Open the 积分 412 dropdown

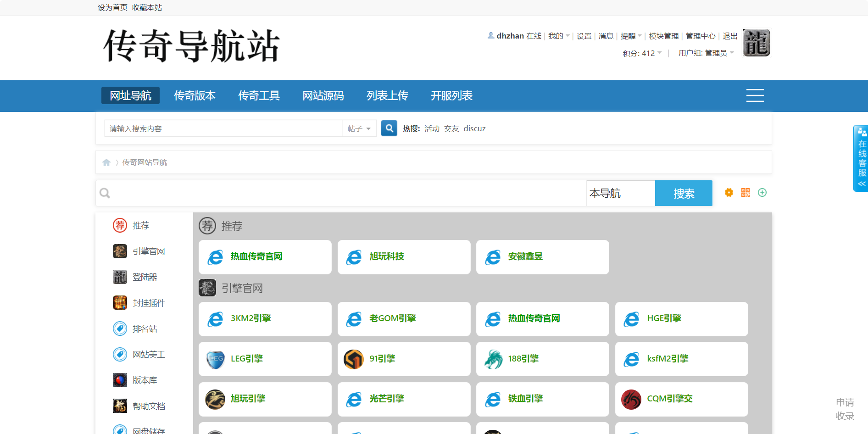click(642, 53)
